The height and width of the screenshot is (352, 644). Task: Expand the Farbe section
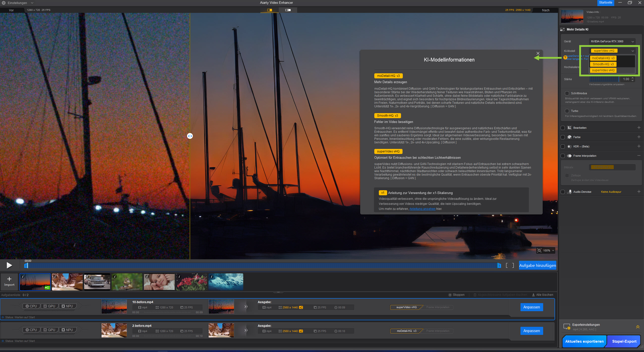tap(639, 137)
